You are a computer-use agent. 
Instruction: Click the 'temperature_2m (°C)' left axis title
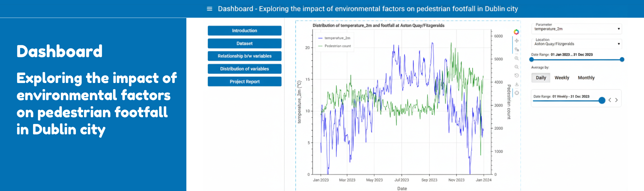pos(299,102)
